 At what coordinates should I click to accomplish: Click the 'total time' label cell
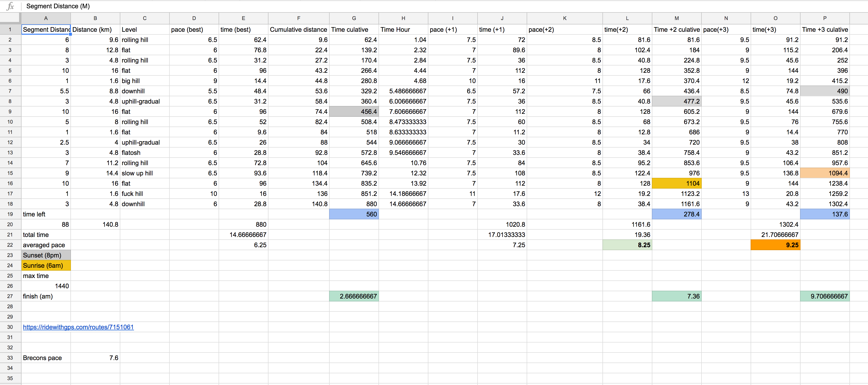click(x=46, y=235)
